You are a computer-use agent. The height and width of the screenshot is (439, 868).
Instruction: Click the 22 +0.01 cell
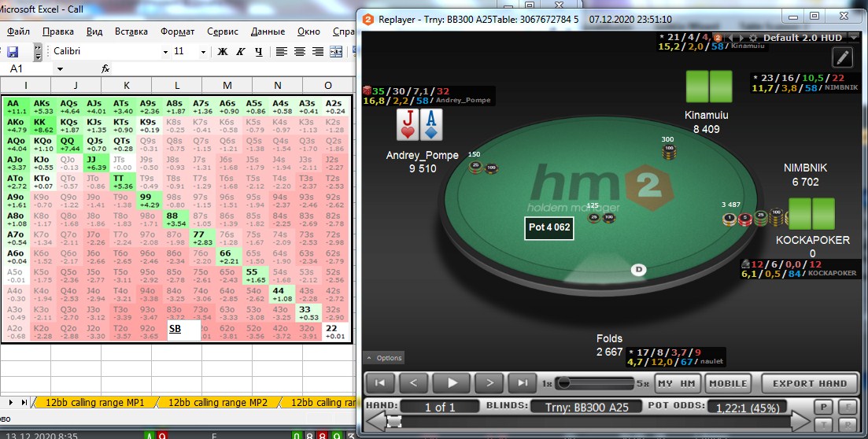click(x=335, y=331)
